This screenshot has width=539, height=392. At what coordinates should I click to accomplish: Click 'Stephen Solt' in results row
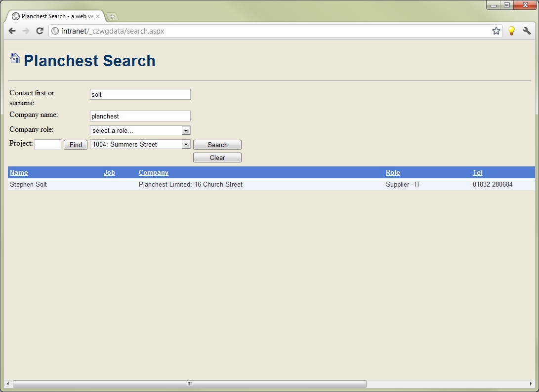click(x=28, y=185)
